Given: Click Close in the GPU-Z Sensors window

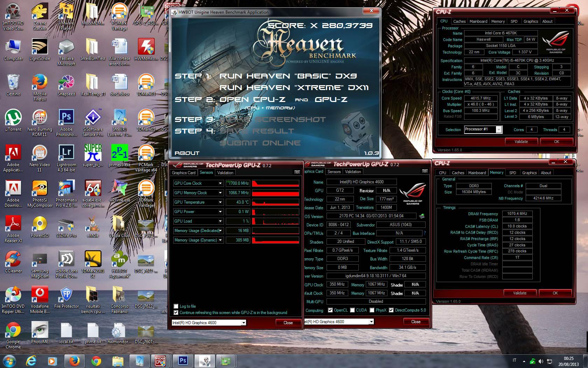Looking at the screenshot, I should click(288, 323).
